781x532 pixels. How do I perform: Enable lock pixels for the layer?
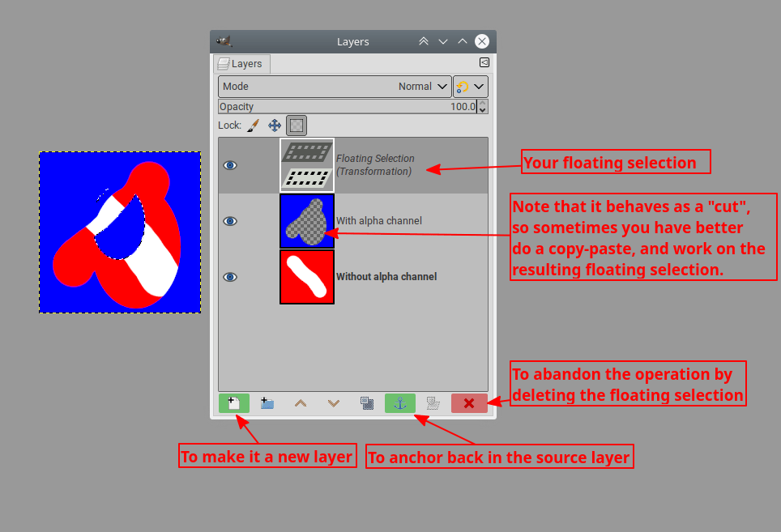point(254,126)
